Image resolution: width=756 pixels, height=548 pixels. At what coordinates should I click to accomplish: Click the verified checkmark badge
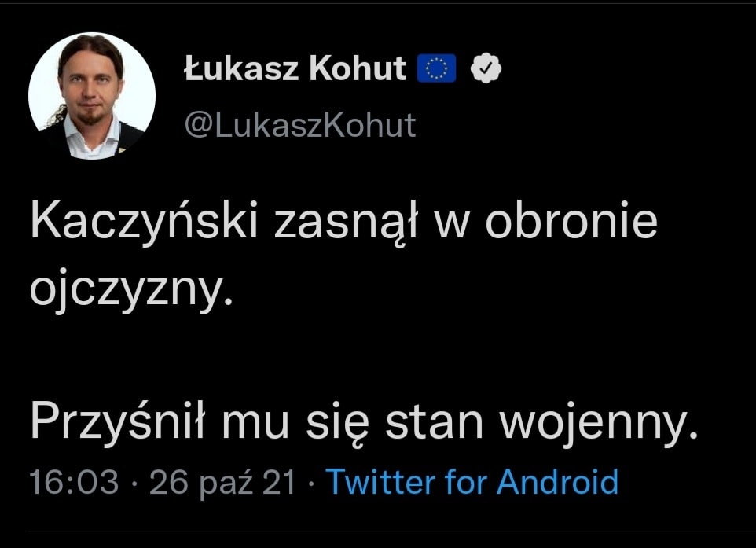pyautogui.click(x=486, y=70)
